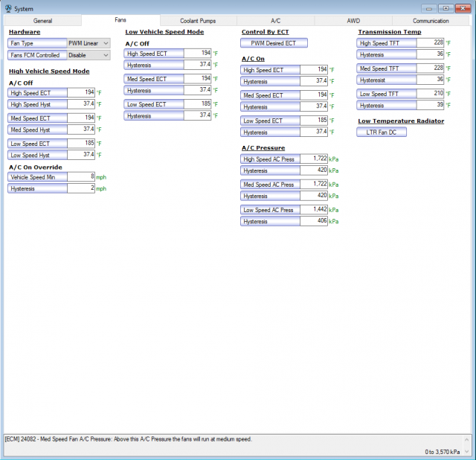The width and height of the screenshot is (476, 460).
Task: Click the PWM Desired ECT button
Action: [273, 43]
